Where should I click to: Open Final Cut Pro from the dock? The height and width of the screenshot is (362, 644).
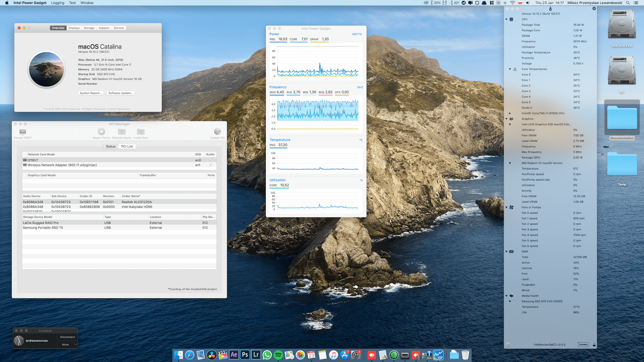tap(223, 355)
